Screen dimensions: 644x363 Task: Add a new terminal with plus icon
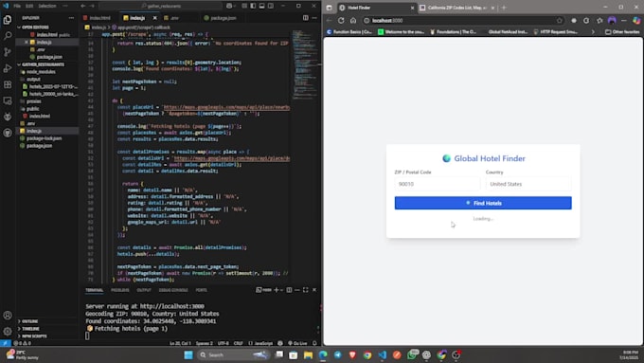click(276, 290)
